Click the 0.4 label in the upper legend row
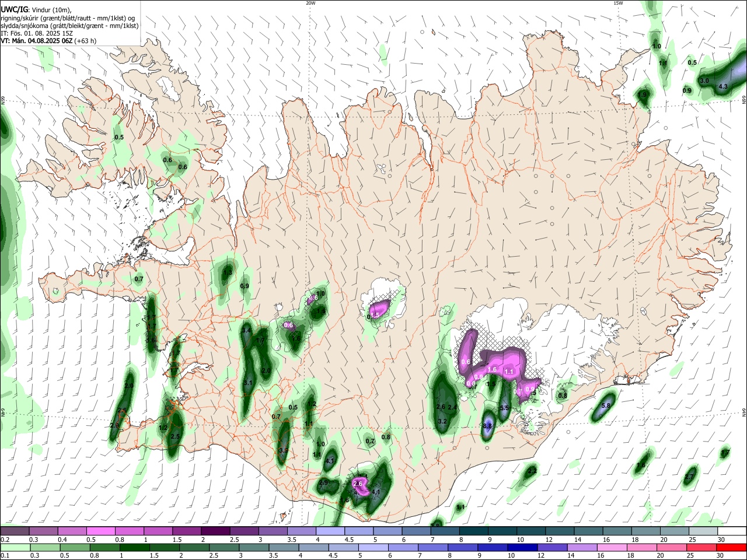The width and height of the screenshot is (747, 560). 62,540
